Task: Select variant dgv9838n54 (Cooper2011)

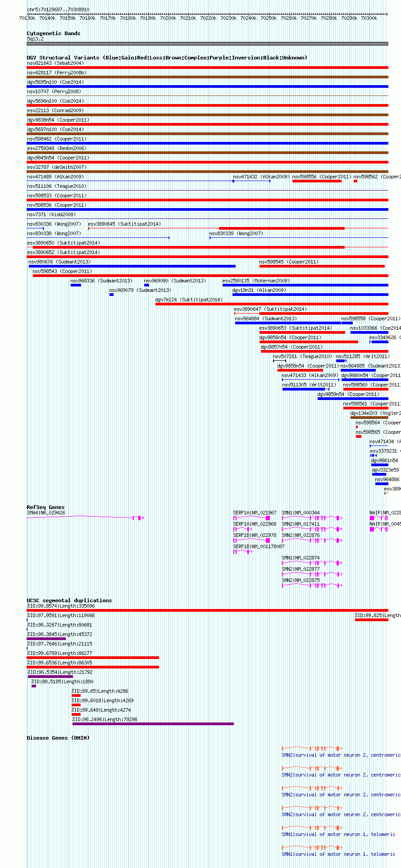Action: click(58, 120)
